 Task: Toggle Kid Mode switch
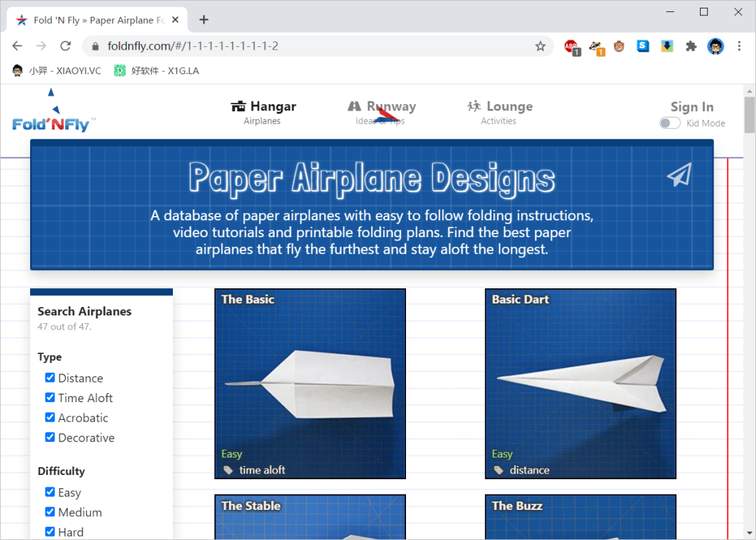coord(670,123)
